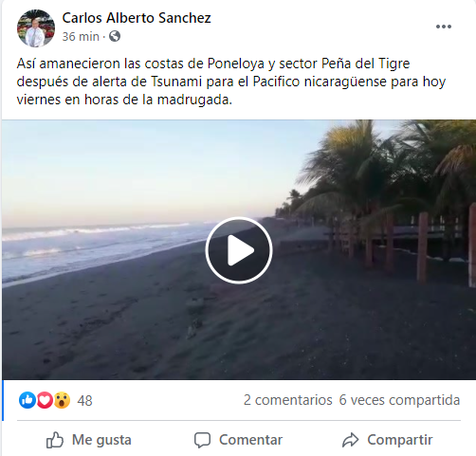Open the three-dot post options menu

point(444,27)
